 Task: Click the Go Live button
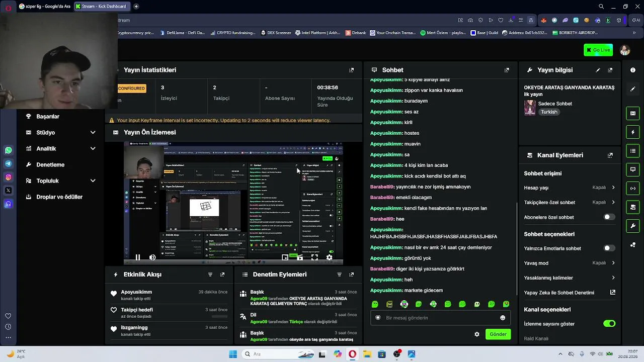tap(598, 50)
